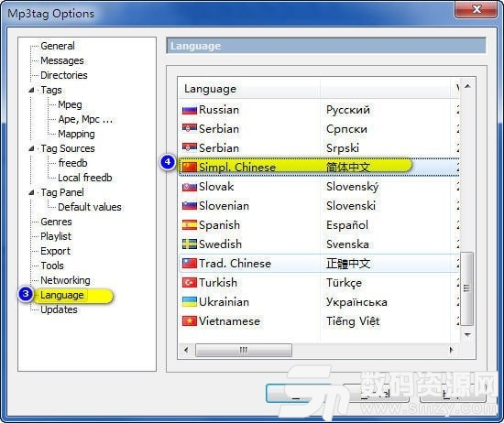
Task: Click the Slovenian flag icon
Action: 190,206
